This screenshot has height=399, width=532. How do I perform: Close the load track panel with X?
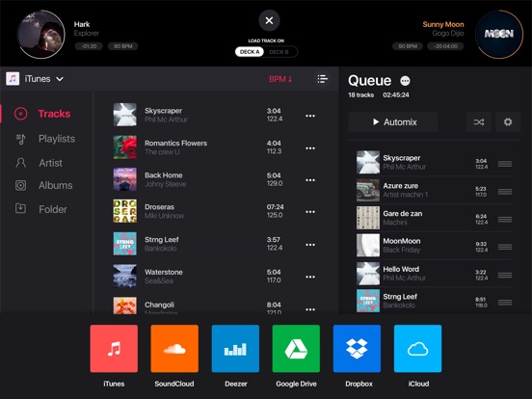point(269,20)
